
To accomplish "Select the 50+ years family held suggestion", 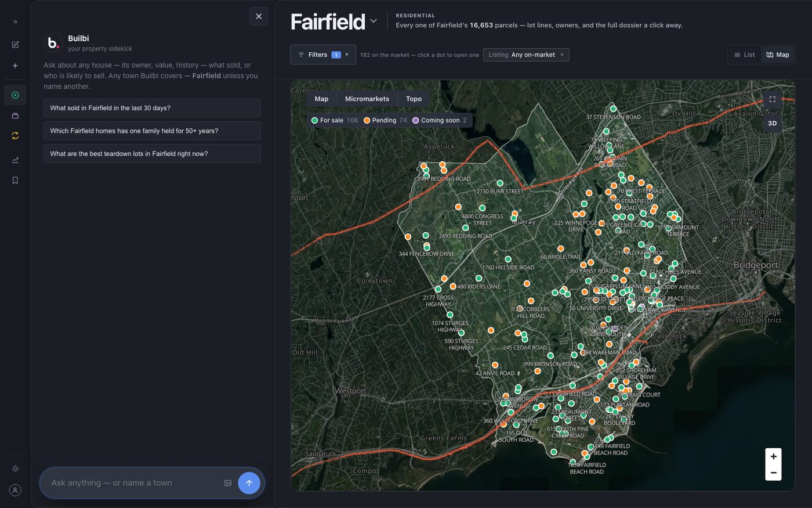I will pos(152,131).
